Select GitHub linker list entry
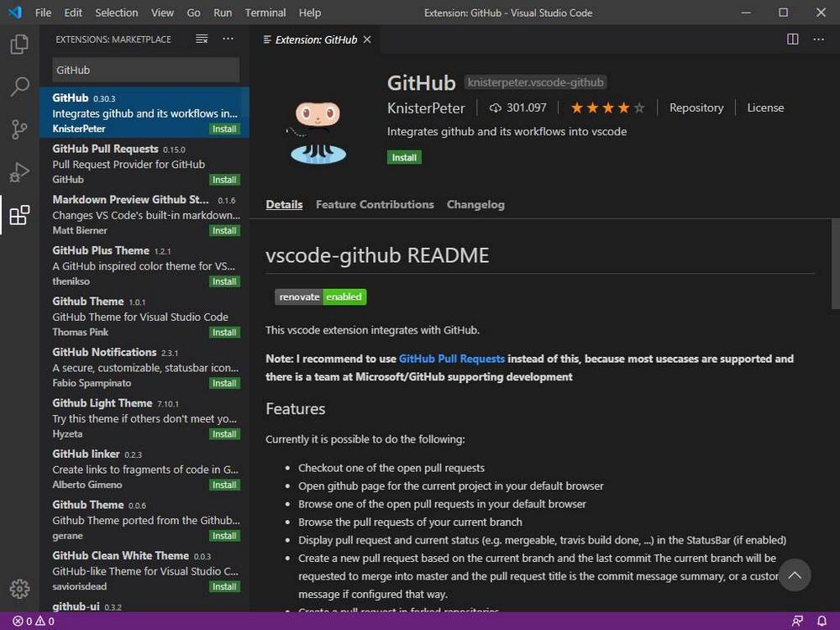 (x=144, y=469)
